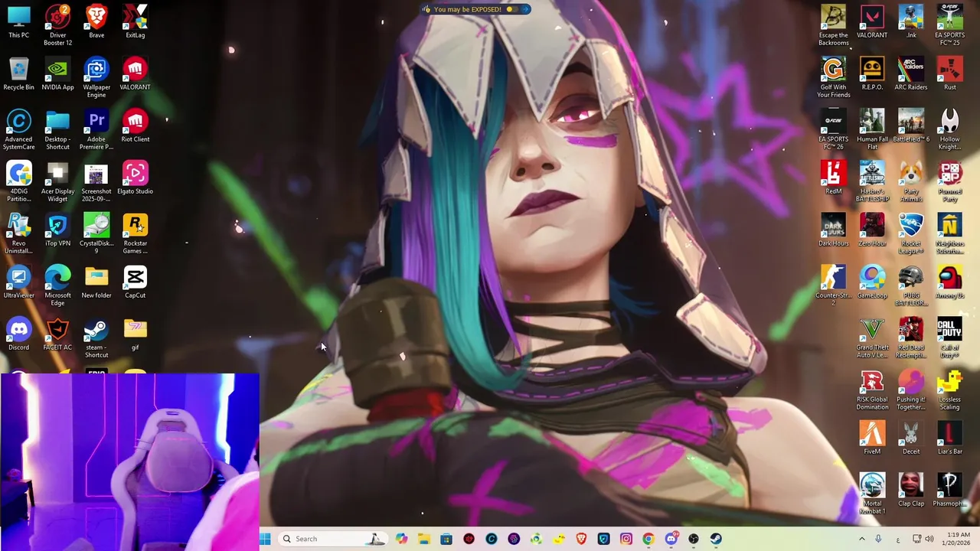Launch FACEIT AC shortcut
Image resolution: width=980 pixels, height=551 pixels.
(x=57, y=334)
